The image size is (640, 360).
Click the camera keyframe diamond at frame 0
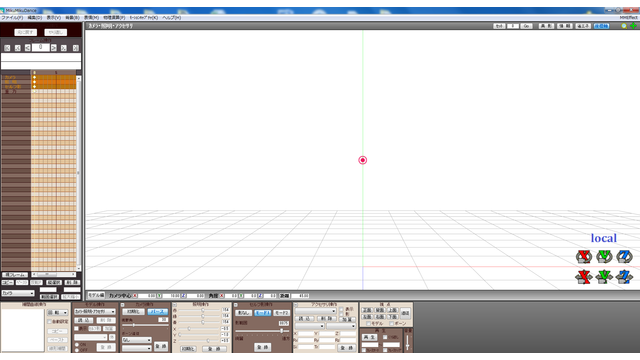34,77
